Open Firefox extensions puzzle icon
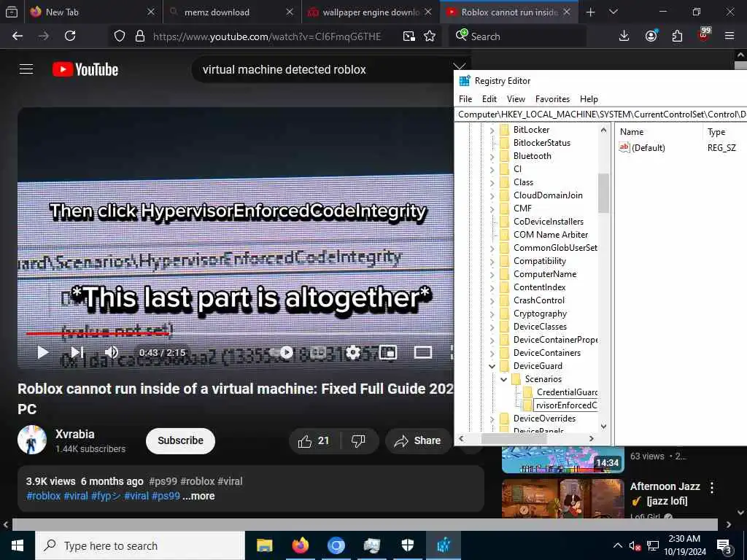The height and width of the screenshot is (560, 747). [677, 36]
